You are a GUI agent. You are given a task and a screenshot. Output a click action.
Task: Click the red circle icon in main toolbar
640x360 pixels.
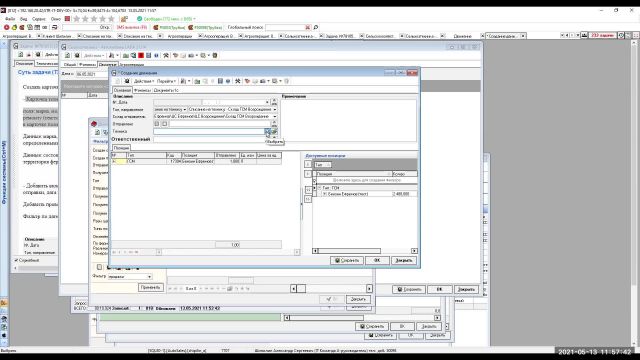(x=6, y=27)
